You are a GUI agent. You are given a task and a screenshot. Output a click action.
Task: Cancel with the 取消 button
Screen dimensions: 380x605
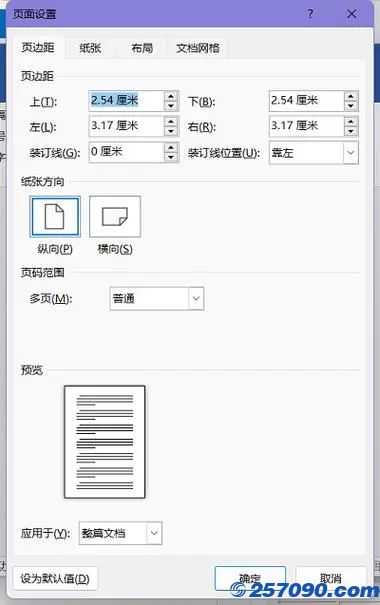pos(331,578)
